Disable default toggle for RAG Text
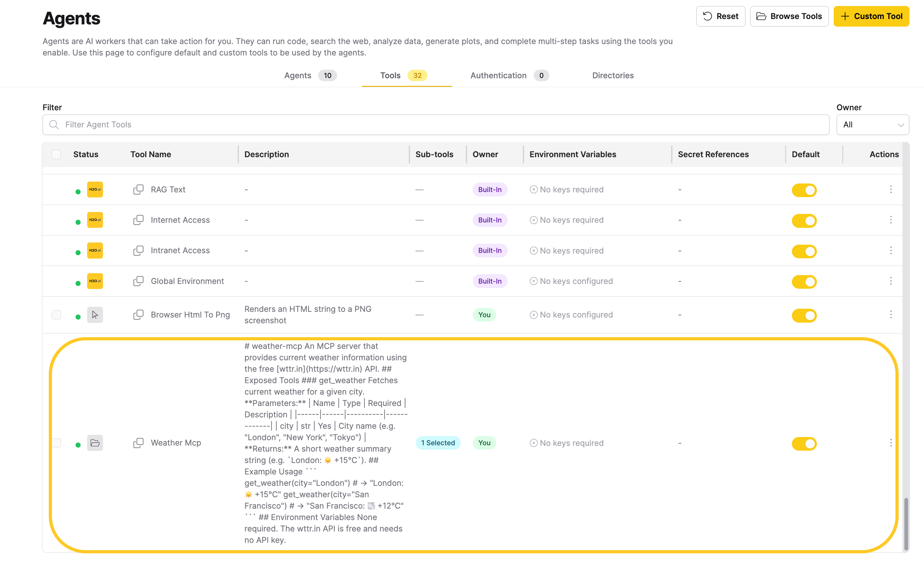This screenshot has width=924, height=566. point(804,190)
